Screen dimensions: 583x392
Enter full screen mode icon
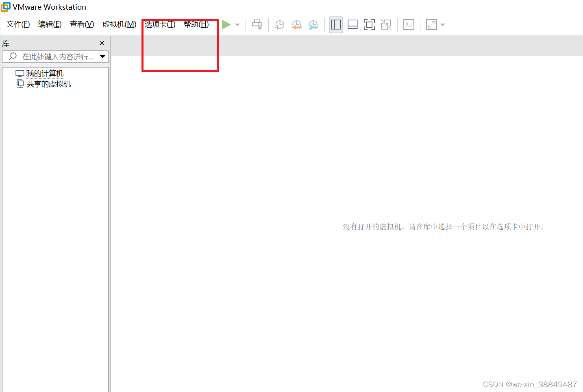pos(369,25)
